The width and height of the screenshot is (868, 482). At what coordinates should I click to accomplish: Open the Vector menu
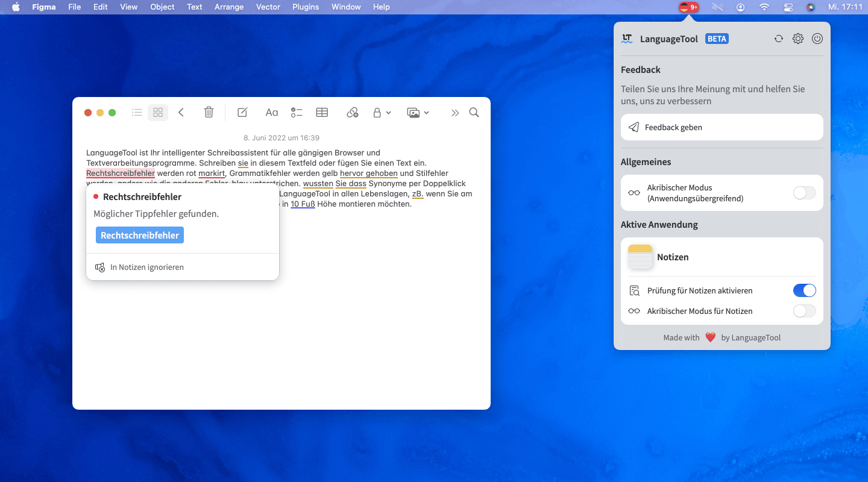(x=268, y=7)
